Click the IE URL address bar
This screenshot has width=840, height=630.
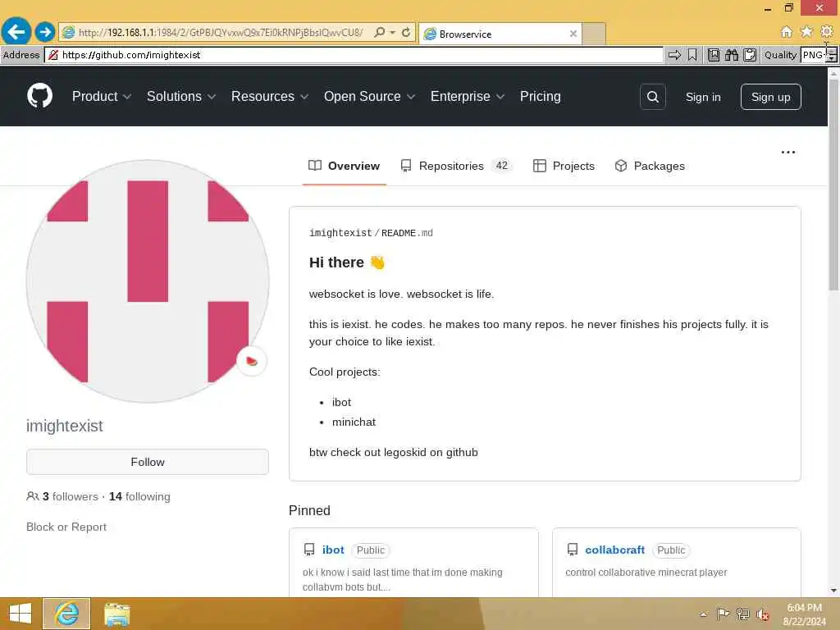coord(220,33)
